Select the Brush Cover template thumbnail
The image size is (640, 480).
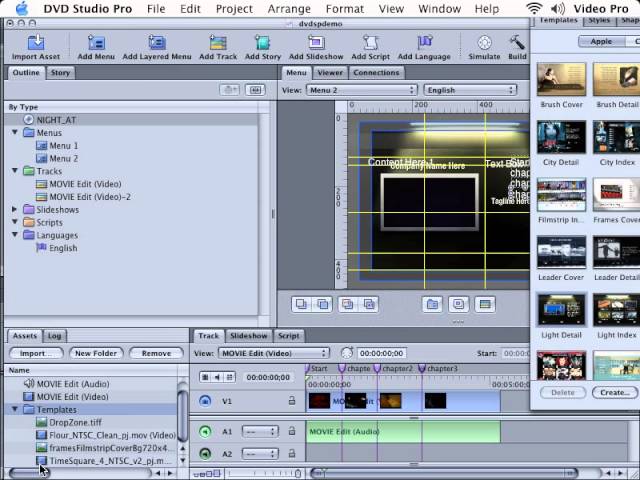pyautogui.click(x=561, y=80)
